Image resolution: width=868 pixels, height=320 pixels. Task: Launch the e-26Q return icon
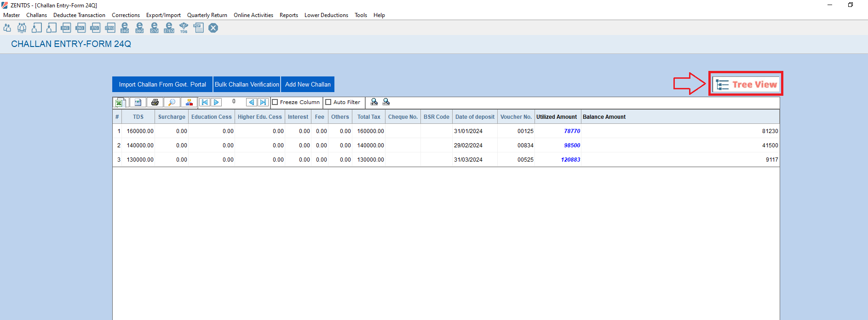[139, 28]
